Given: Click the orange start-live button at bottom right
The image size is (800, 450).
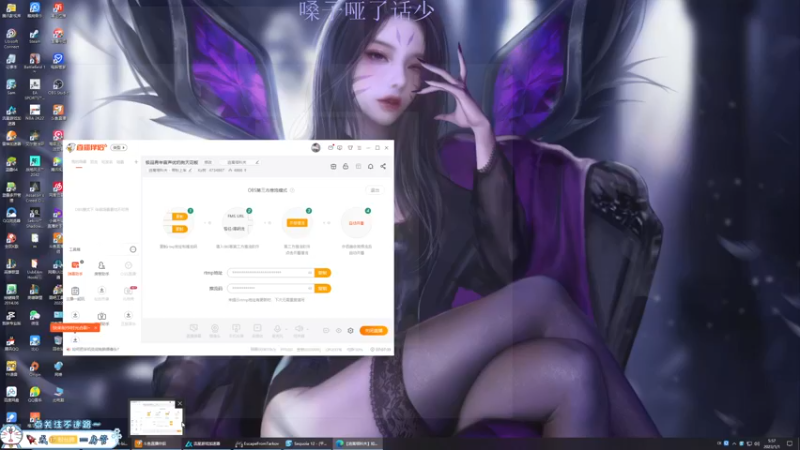Looking at the screenshot, I should pos(373,331).
